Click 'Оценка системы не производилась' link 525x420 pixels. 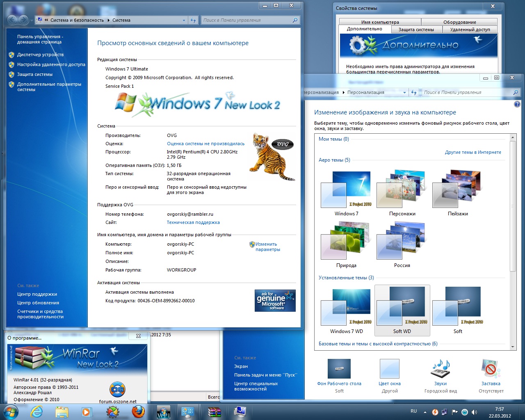pyautogui.click(x=205, y=144)
